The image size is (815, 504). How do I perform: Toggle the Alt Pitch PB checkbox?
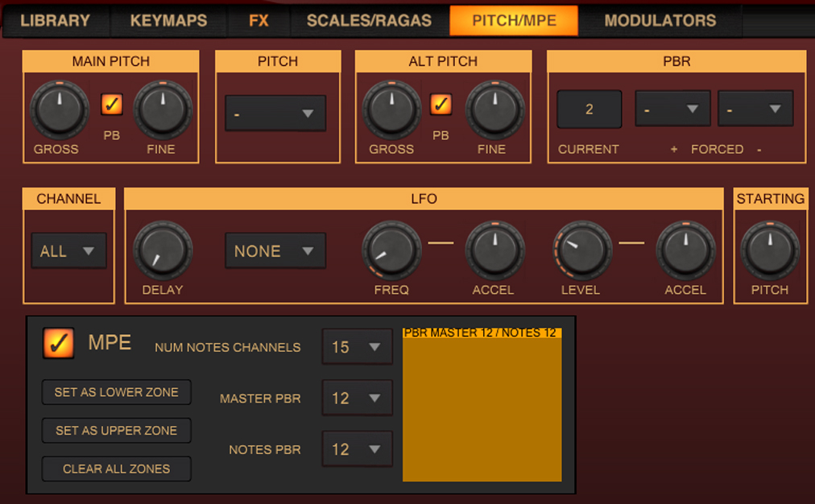tap(441, 105)
